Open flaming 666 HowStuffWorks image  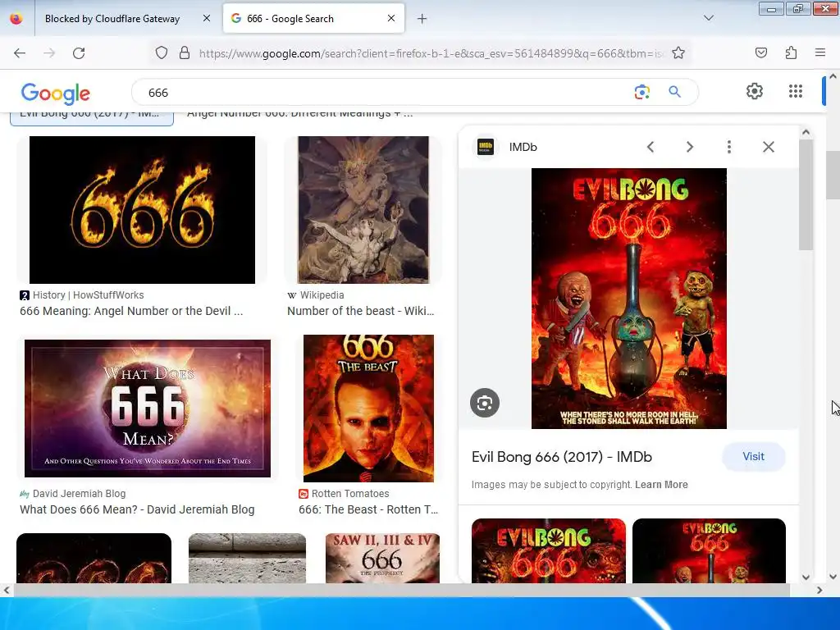click(x=142, y=210)
